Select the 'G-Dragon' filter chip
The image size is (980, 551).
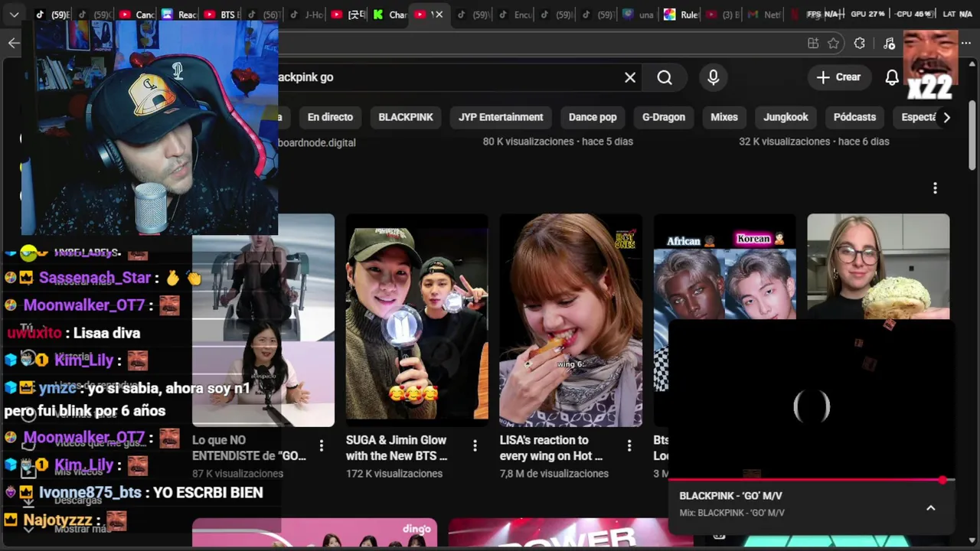pyautogui.click(x=664, y=117)
